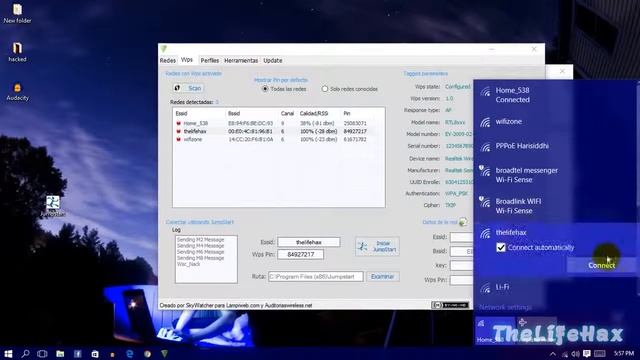Select wifizone network in Wi-Fi flyout
Screen dimensions: 640x360
point(555,122)
